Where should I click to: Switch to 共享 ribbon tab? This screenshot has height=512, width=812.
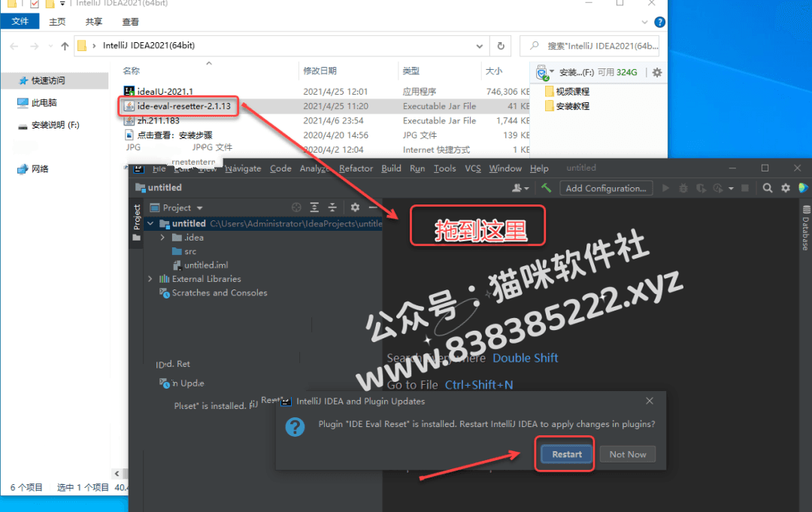pyautogui.click(x=94, y=22)
